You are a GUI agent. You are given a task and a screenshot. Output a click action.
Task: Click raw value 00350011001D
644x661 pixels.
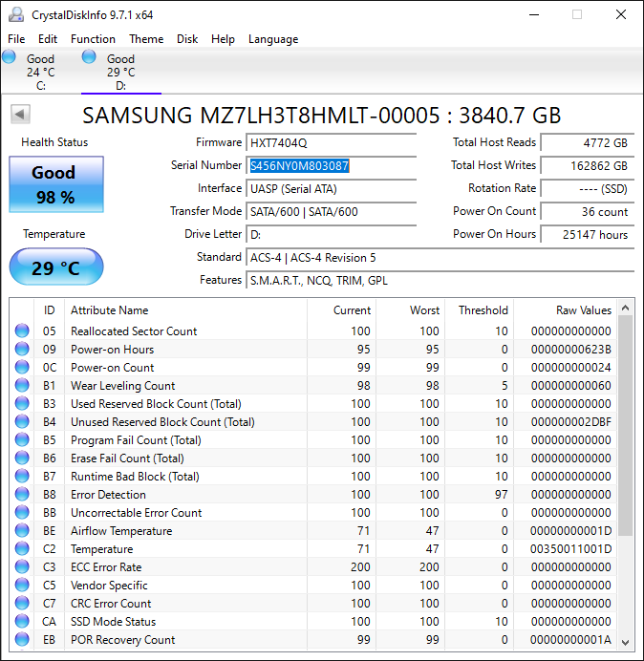[x=571, y=549]
